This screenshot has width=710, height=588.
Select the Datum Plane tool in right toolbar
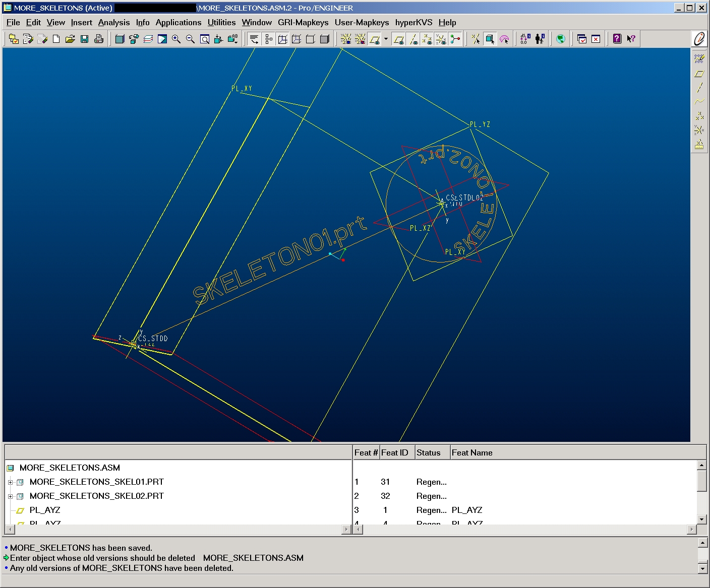coord(699,74)
